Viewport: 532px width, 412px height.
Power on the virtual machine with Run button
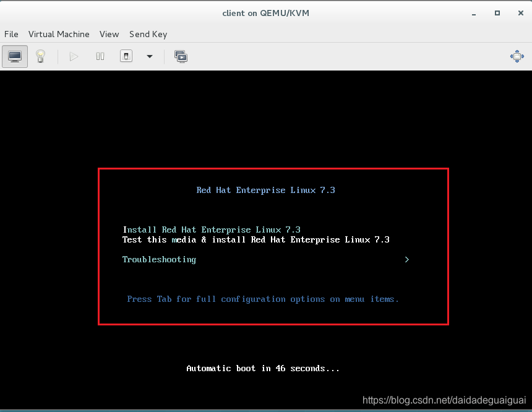click(74, 56)
